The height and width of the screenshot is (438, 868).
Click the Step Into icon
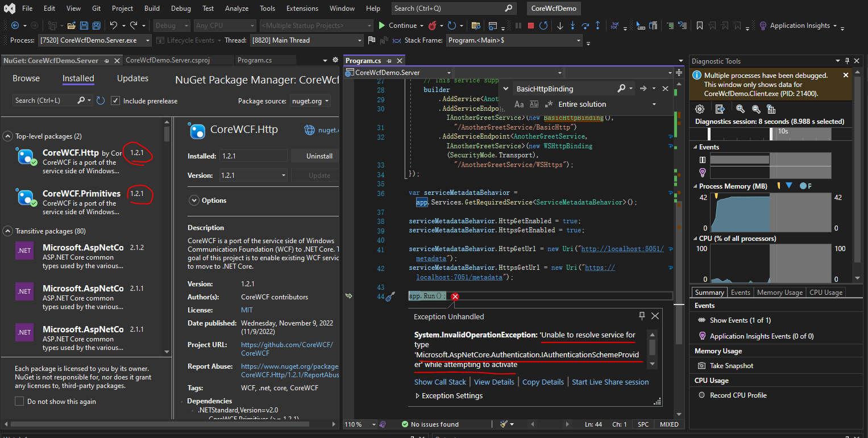[x=572, y=26]
